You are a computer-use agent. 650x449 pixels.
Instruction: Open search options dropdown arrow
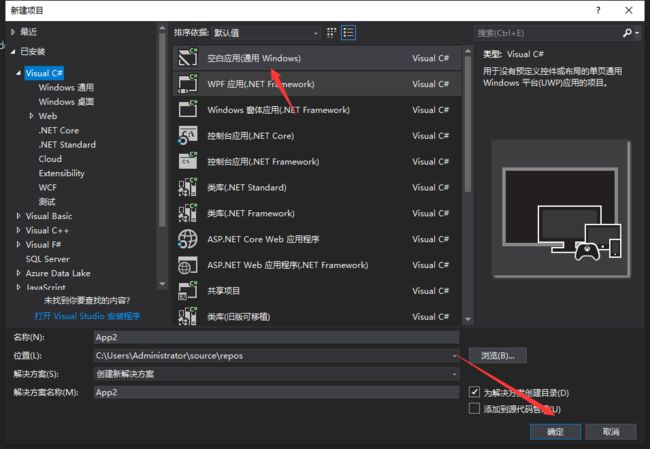click(637, 33)
